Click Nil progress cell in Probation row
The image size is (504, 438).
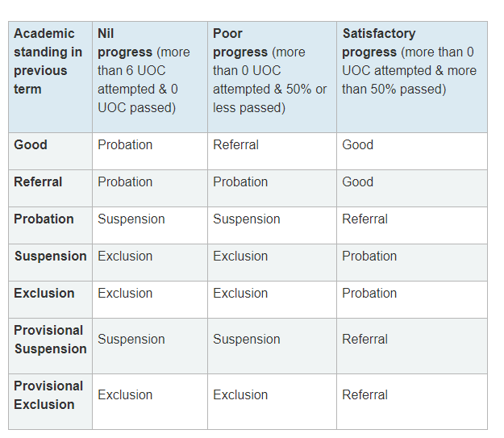point(131,219)
